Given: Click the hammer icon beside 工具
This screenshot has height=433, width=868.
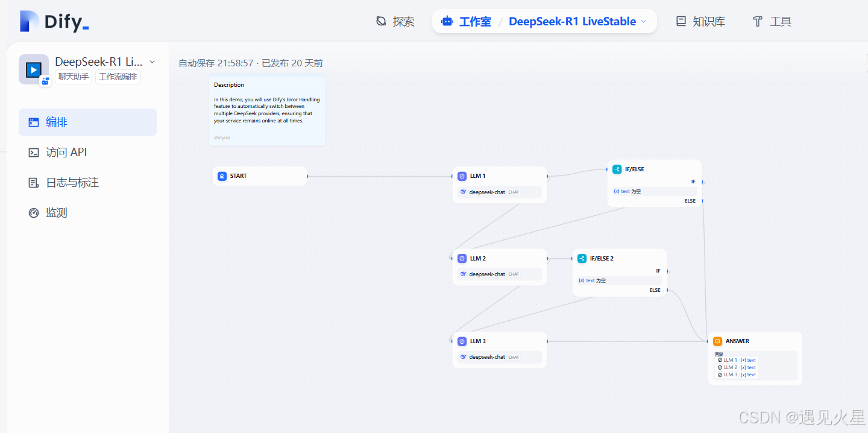Looking at the screenshot, I should [758, 22].
